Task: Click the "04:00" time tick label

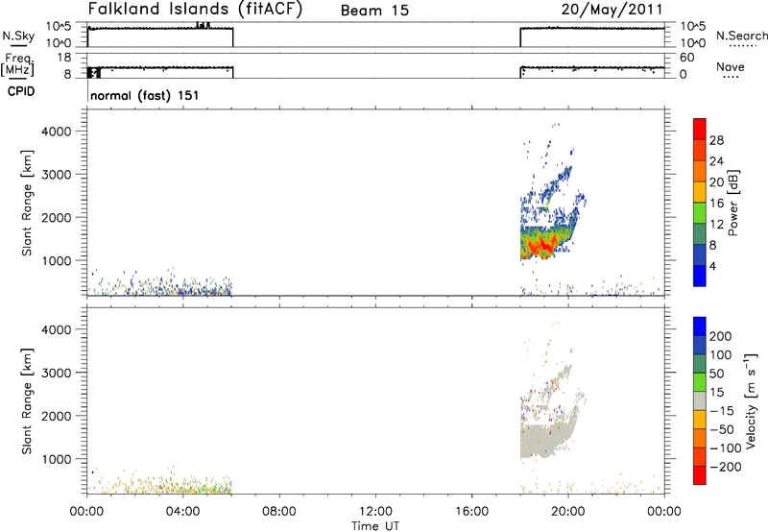Action: point(182,512)
